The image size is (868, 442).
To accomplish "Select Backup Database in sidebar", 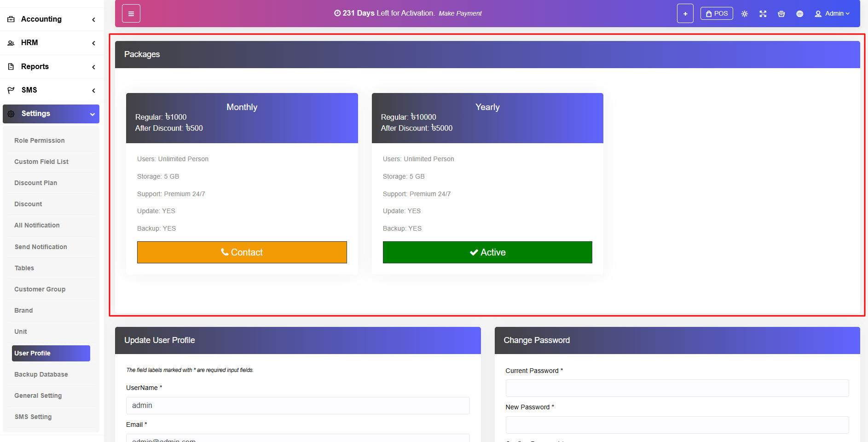I will click(41, 375).
